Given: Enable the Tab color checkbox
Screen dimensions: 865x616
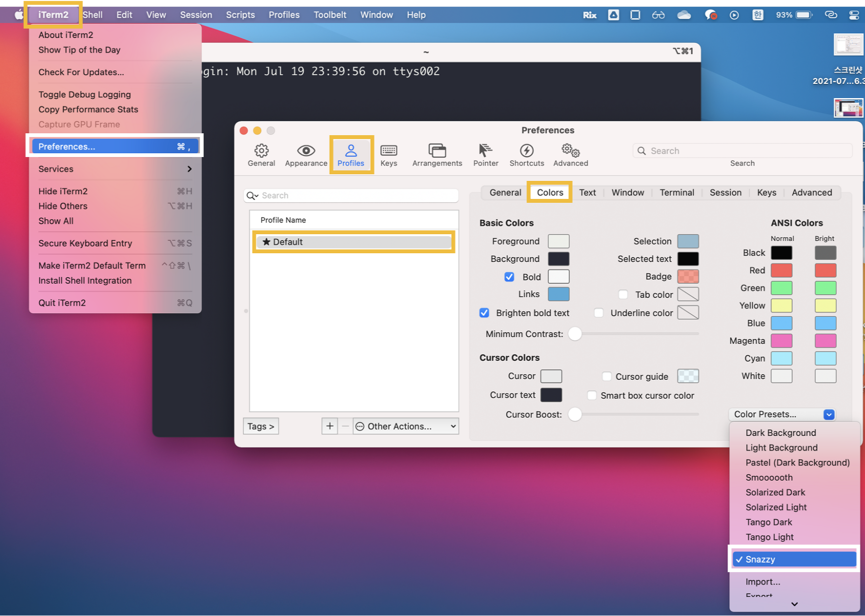Looking at the screenshot, I should click(x=623, y=295).
